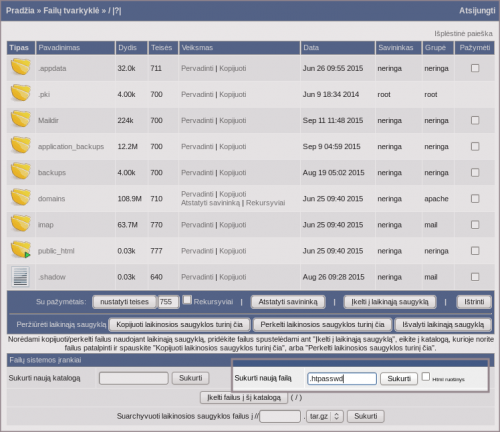Viewport: 500px width, 432px height.
Task: Open the .shadow file icon
Action: click(20, 276)
